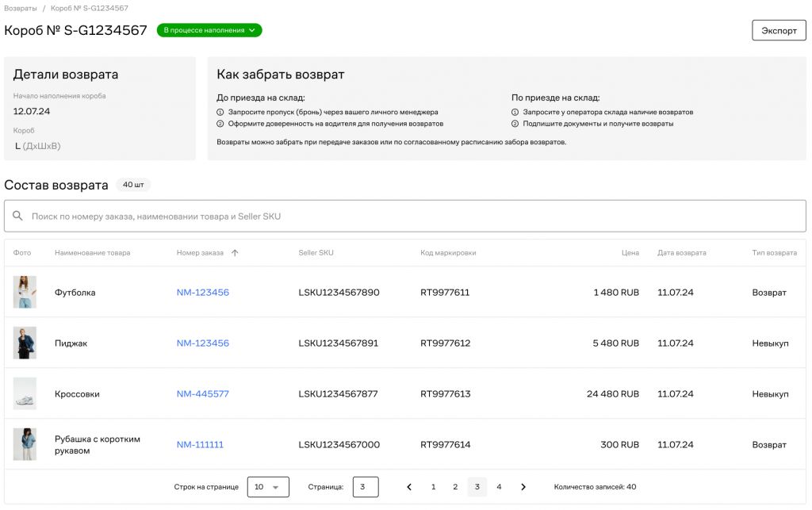Click the page number input box

click(366, 487)
